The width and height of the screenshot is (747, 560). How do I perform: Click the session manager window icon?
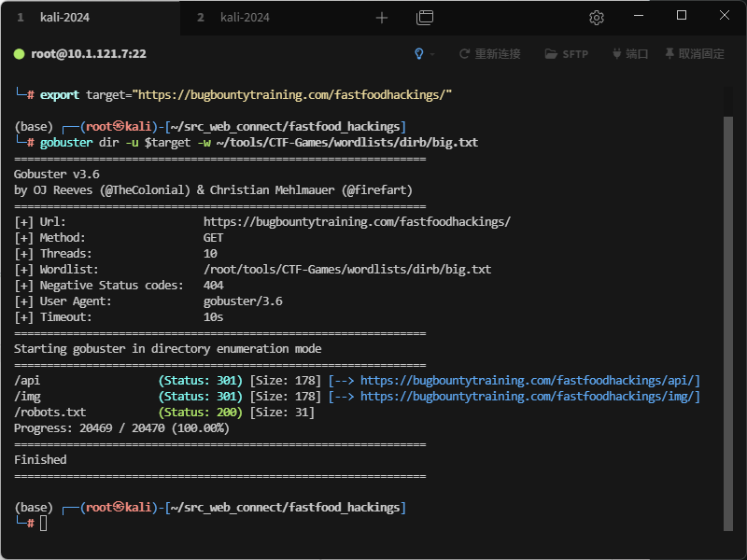tap(425, 18)
